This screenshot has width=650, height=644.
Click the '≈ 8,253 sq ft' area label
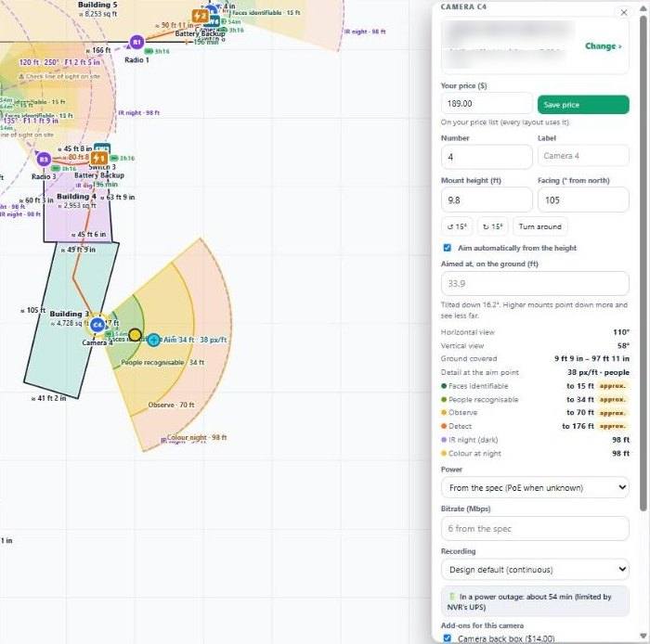(97, 14)
